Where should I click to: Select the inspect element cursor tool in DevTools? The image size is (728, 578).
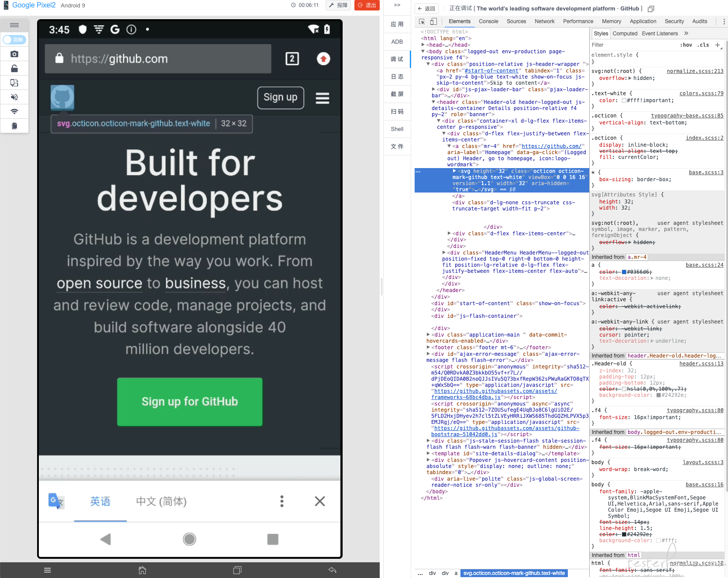[422, 21]
